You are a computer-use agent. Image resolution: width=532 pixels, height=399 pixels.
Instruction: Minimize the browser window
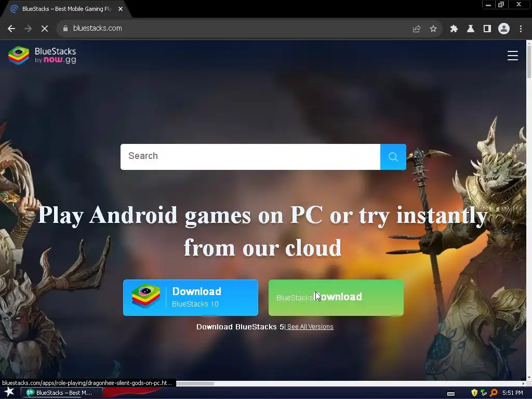coord(488,4)
